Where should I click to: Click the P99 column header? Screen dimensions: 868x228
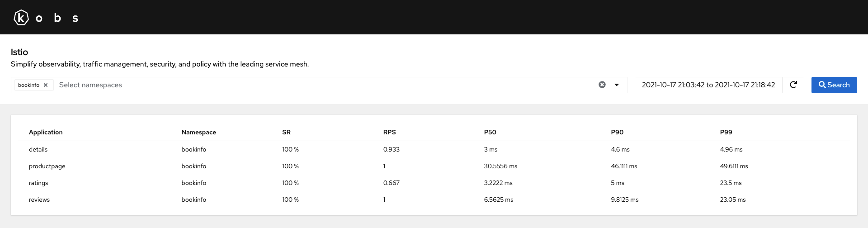(726, 132)
